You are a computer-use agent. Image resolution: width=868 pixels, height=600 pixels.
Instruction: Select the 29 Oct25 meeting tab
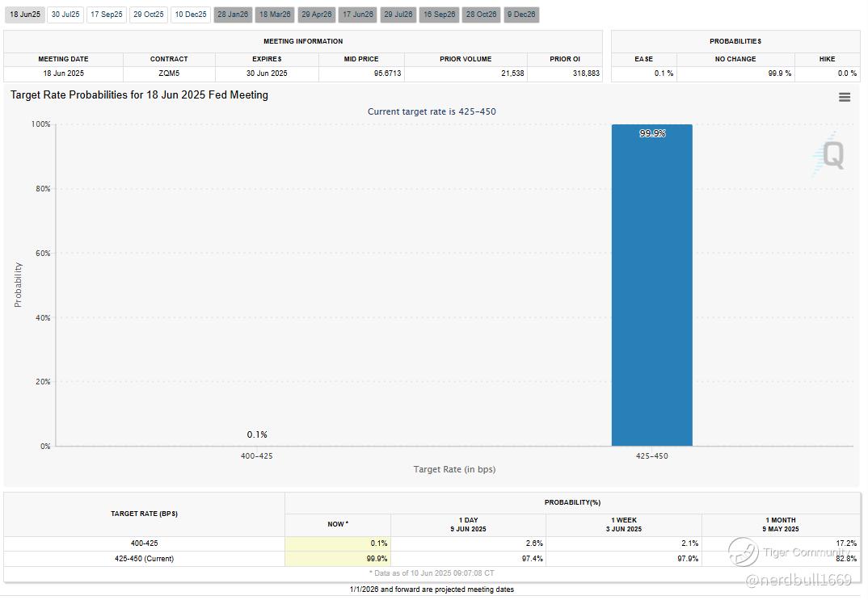tap(149, 15)
